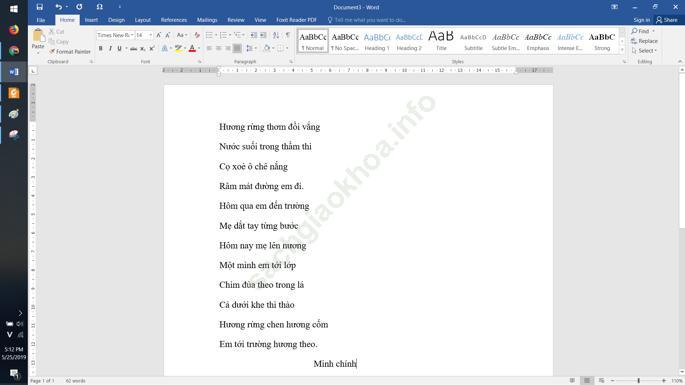The height and width of the screenshot is (385, 685).
Task: Click the Paste clipboard icon
Action: tap(38, 38)
